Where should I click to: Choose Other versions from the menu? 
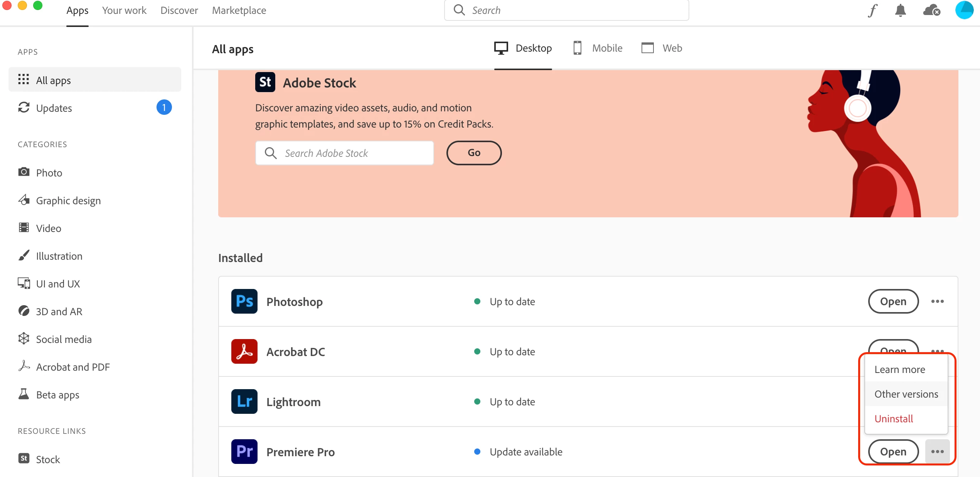(906, 394)
